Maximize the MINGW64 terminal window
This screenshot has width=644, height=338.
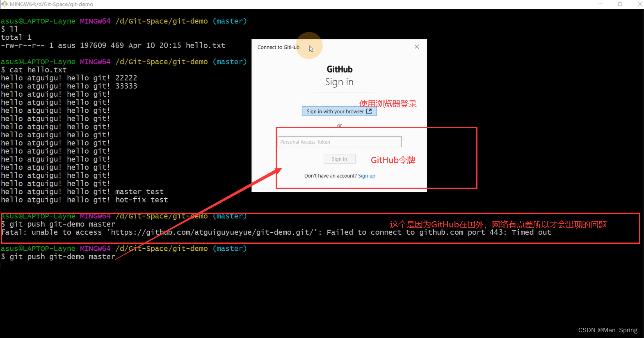620,4
